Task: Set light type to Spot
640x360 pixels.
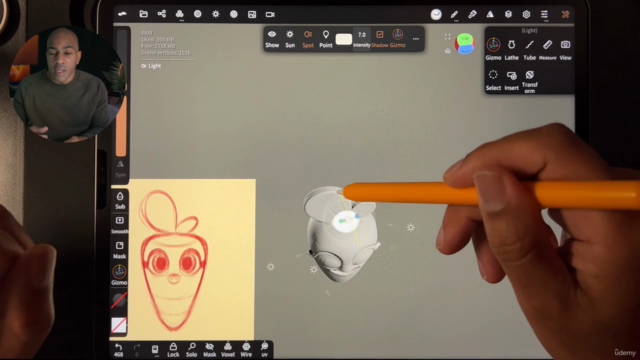Action: [x=308, y=39]
